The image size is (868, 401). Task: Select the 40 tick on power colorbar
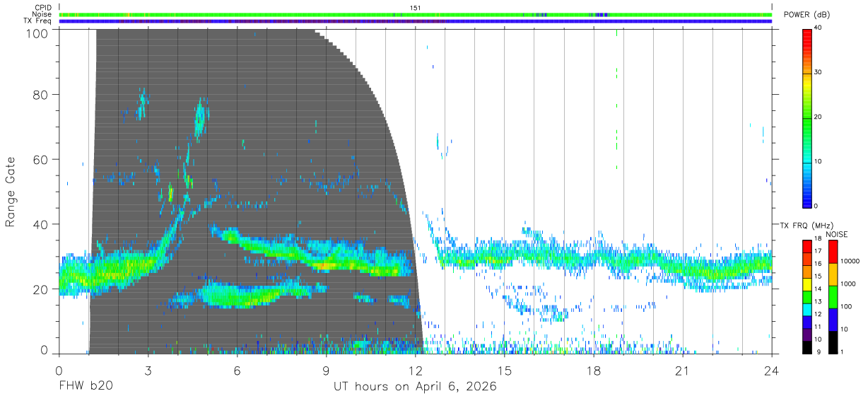[x=819, y=28]
